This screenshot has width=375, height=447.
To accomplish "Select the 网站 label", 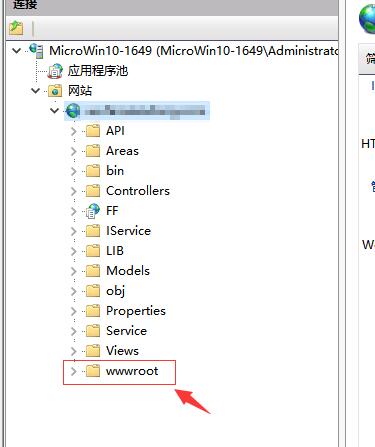I will (x=80, y=91).
